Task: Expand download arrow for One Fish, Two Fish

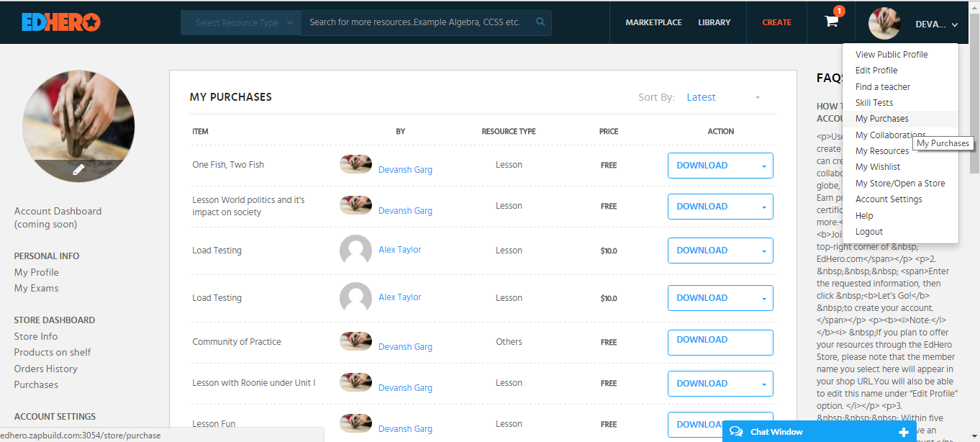Action: click(x=763, y=166)
